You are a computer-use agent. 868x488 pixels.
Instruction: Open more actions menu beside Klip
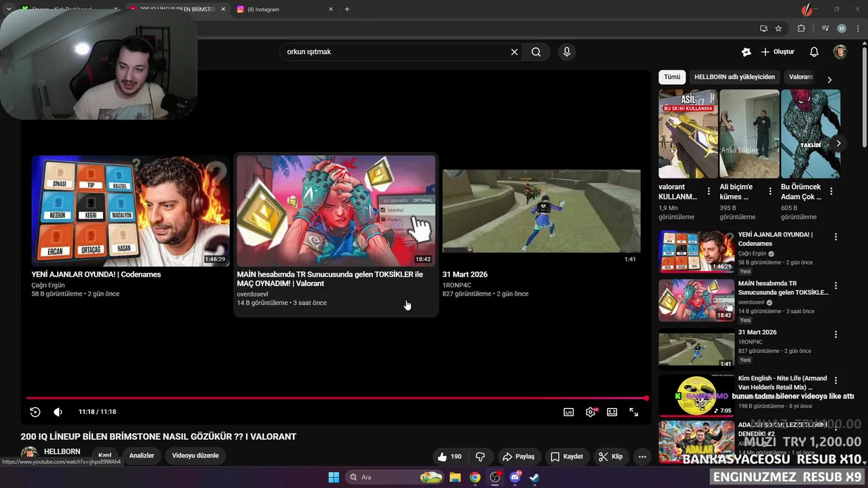pos(642,457)
